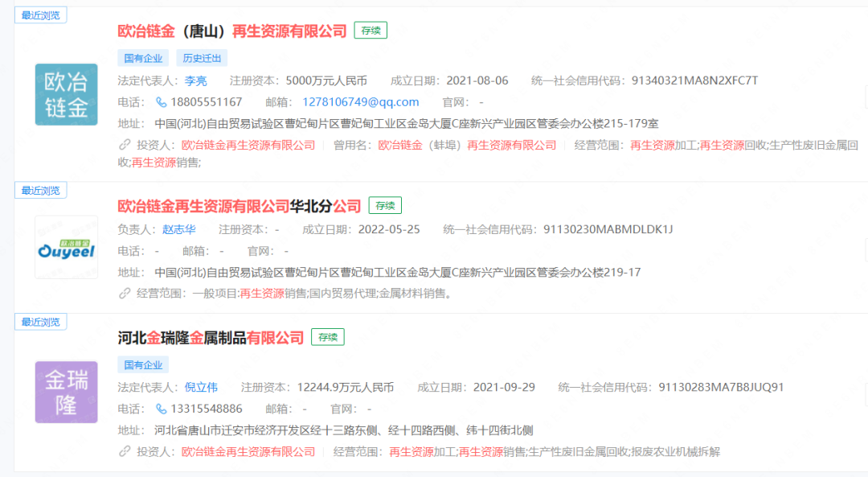Click the 历史迁出 tag

click(202, 58)
